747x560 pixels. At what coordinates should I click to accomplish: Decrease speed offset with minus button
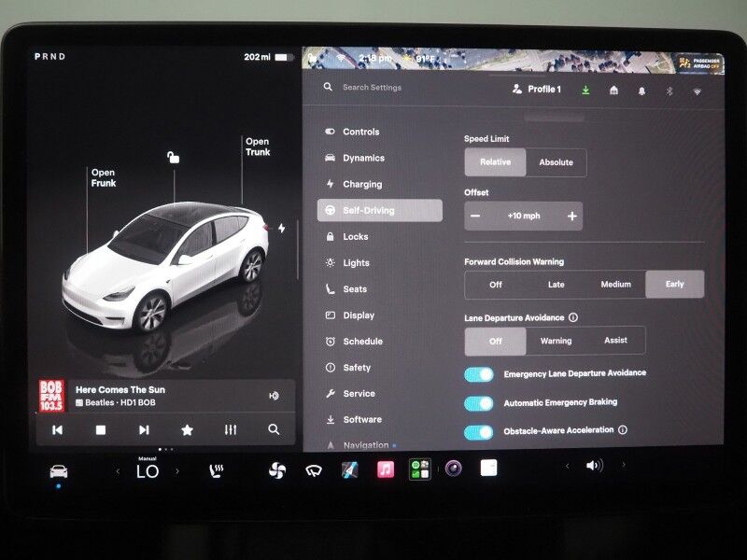click(475, 217)
